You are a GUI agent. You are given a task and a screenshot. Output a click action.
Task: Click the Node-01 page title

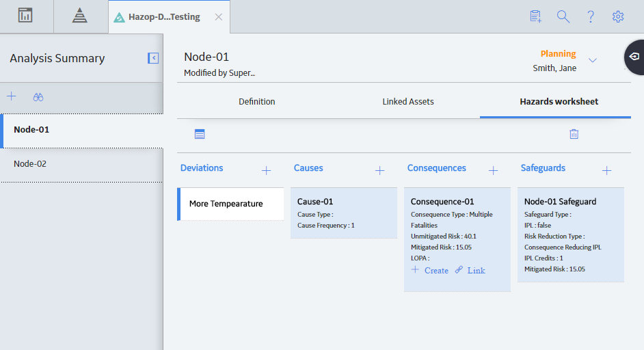pos(206,57)
